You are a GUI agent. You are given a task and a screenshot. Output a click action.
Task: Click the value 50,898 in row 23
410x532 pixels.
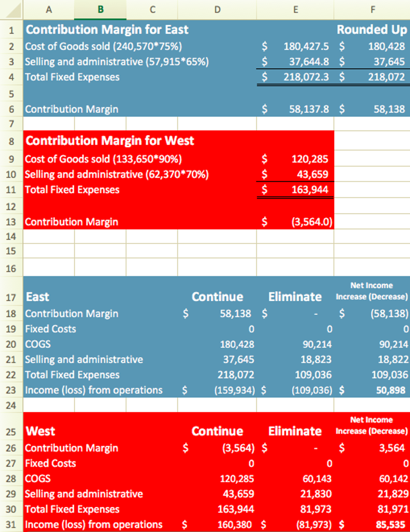point(390,390)
